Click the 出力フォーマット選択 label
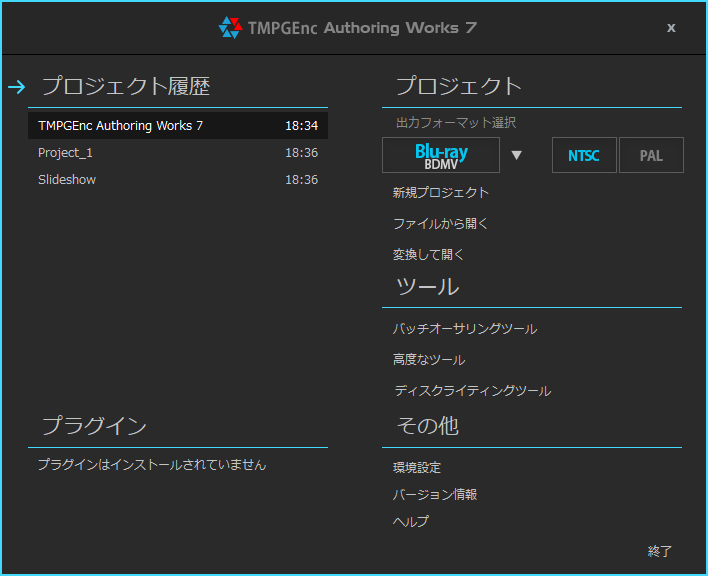 tap(456, 123)
